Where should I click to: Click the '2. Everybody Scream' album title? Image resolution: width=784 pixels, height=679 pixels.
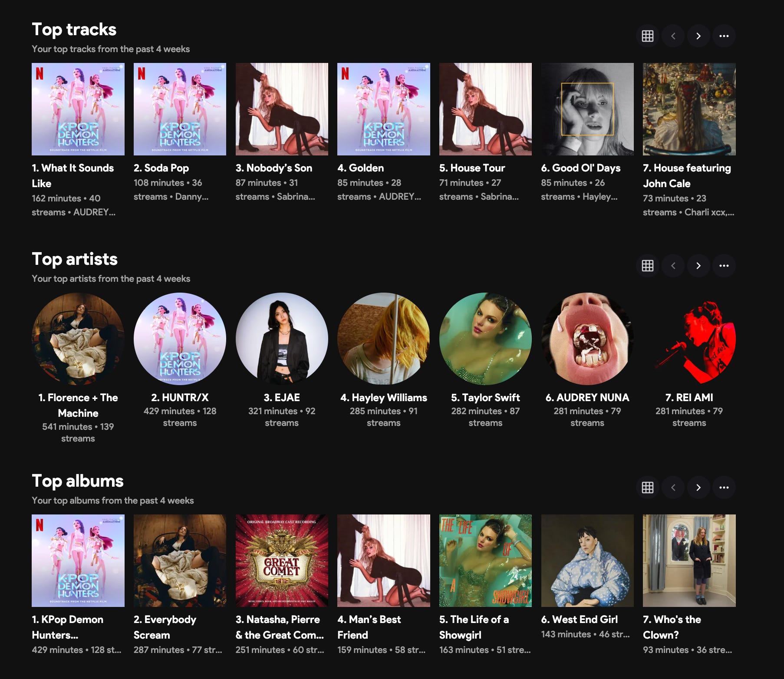click(165, 627)
